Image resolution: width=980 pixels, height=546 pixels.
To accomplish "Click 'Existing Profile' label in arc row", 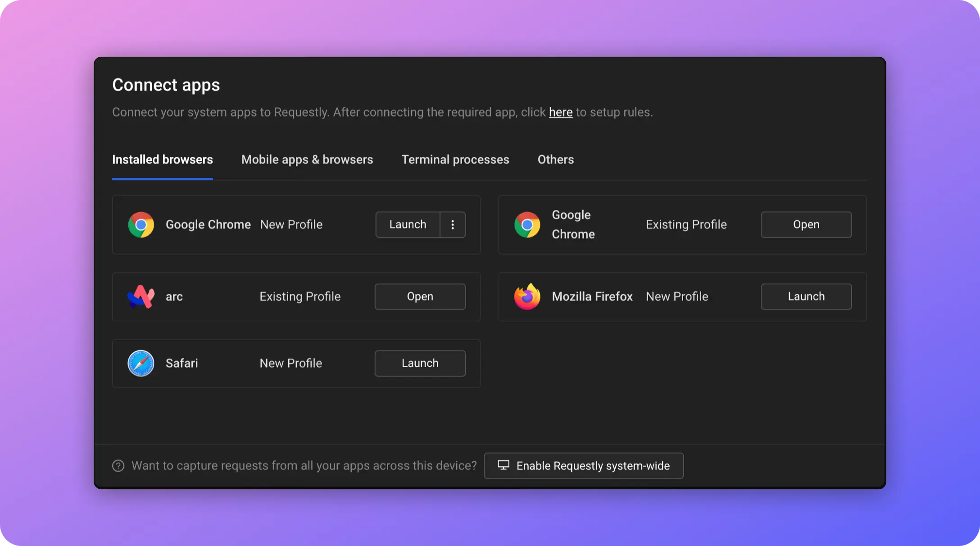I will [x=300, y=296].
